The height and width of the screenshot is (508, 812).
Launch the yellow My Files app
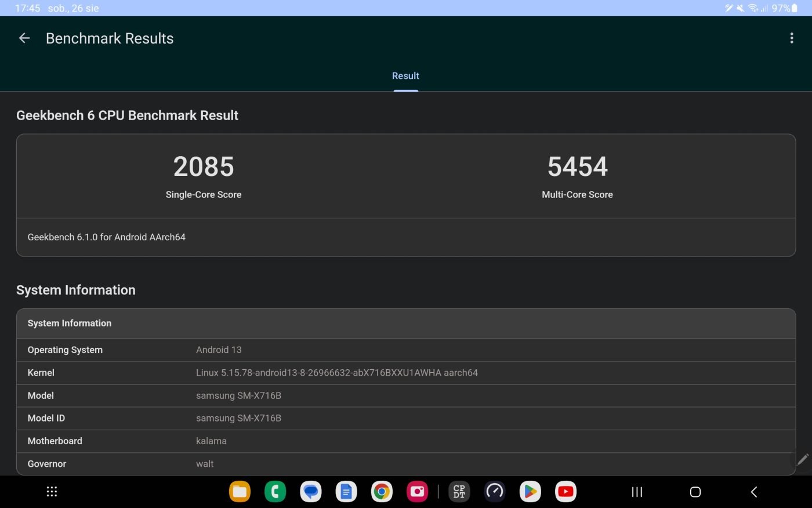coord(240,492)
